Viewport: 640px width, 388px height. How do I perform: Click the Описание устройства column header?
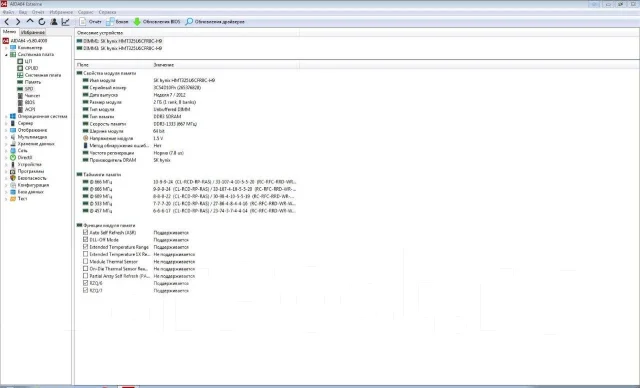(187, 33)
